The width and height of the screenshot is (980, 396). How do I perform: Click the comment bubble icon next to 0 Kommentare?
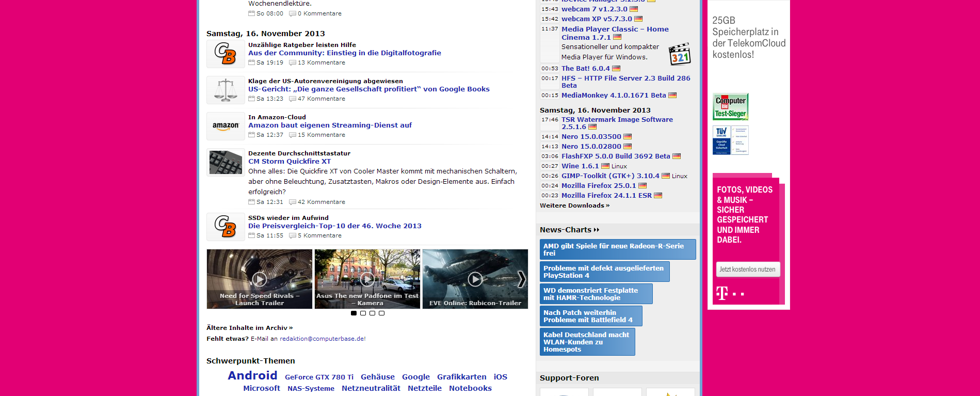pos(293,13)
